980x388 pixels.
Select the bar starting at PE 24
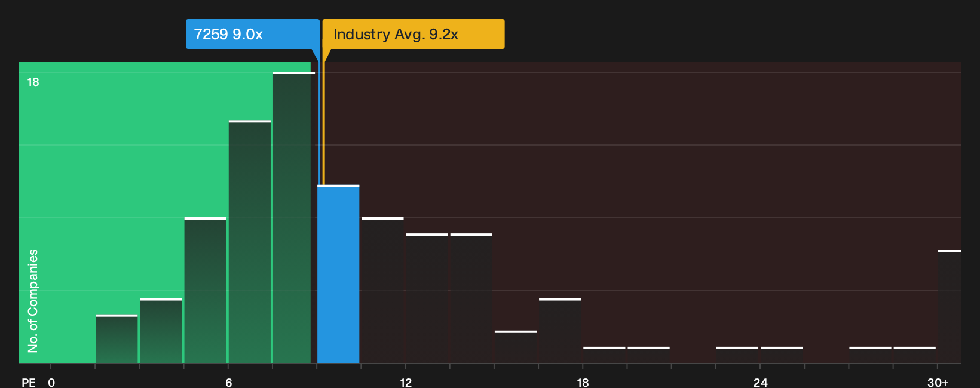tap(782, 355)
